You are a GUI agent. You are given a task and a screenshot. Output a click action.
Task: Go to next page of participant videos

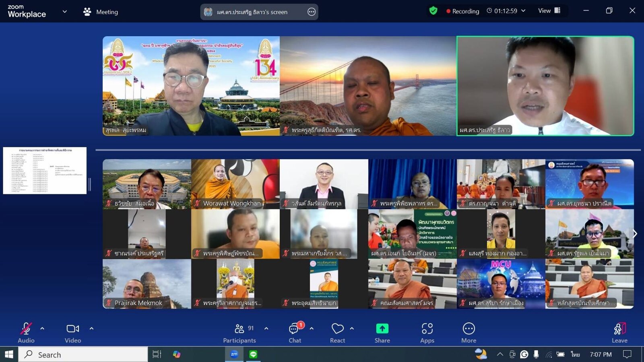(x=635, y=234)
